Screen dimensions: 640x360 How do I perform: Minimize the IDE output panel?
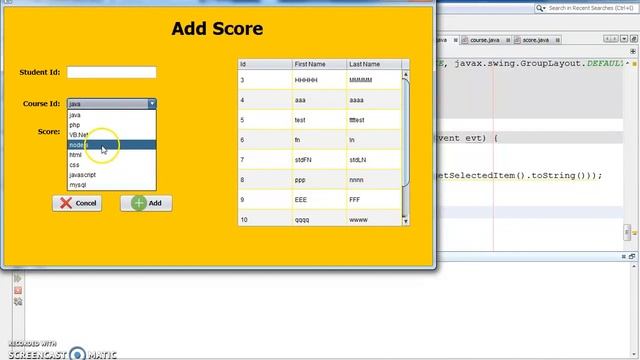point(624,256)
